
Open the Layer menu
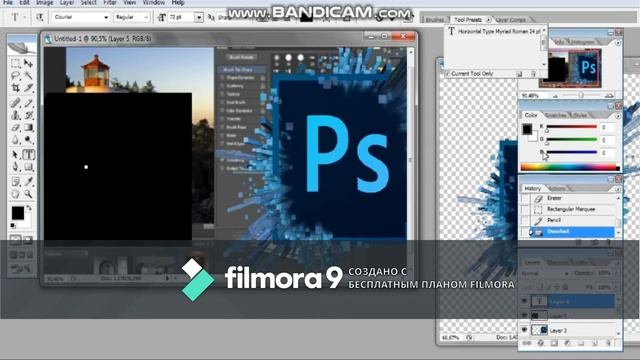(67, 2)
